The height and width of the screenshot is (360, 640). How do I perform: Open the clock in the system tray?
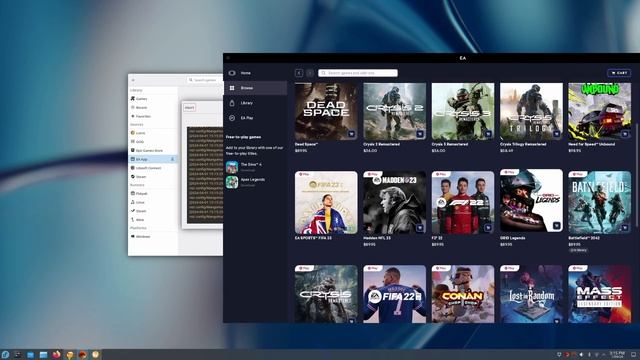point(617,354)
